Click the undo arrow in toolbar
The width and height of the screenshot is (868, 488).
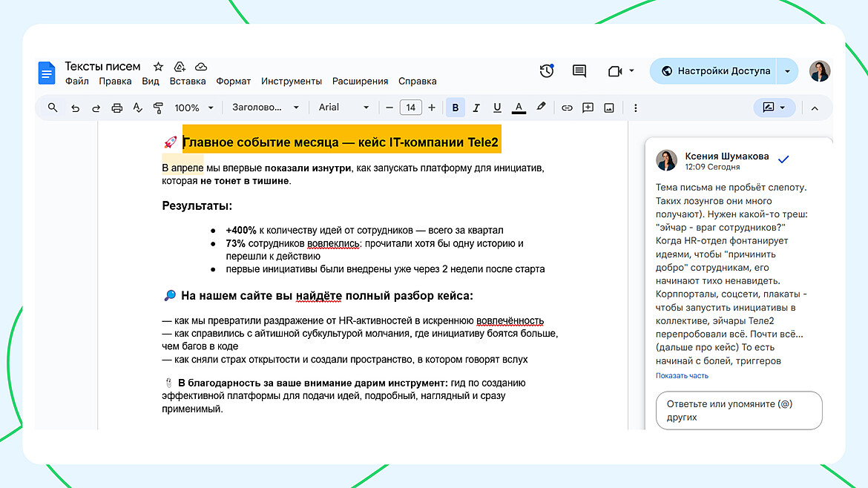[75, 108]
